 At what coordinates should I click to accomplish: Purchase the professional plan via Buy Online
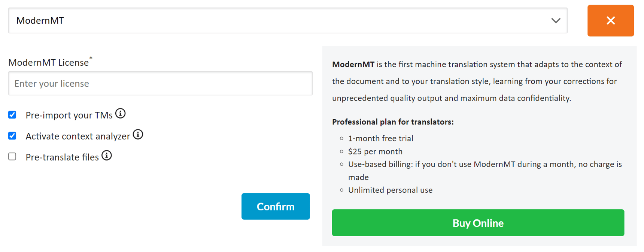(478, 223)
